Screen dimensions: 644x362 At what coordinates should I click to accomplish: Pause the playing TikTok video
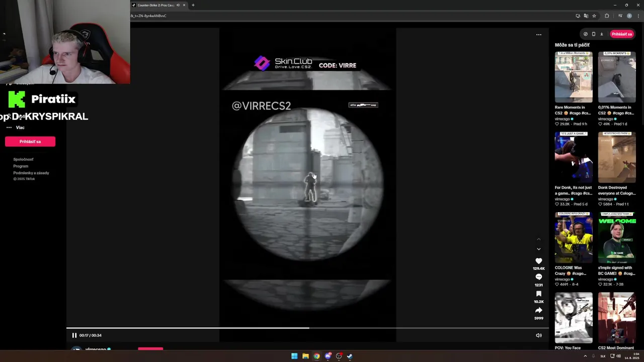coord(74,335)
